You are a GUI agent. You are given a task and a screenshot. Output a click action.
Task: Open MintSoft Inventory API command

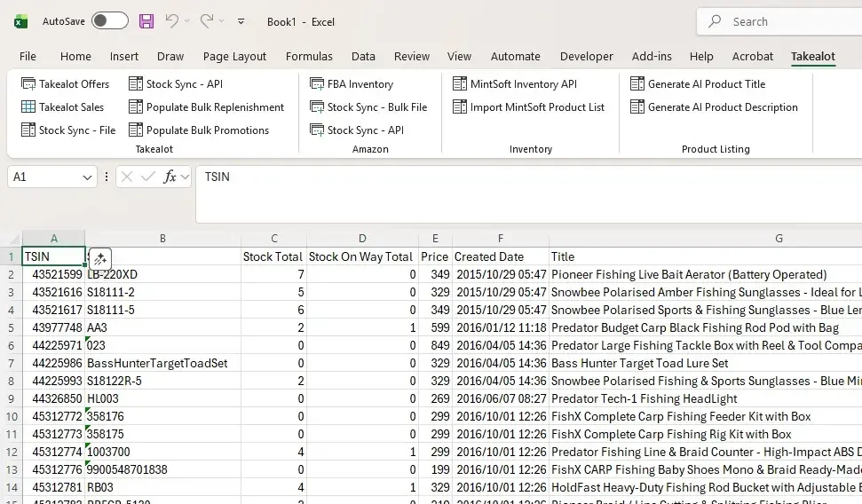pyautogui.click(x=515, y=84)
